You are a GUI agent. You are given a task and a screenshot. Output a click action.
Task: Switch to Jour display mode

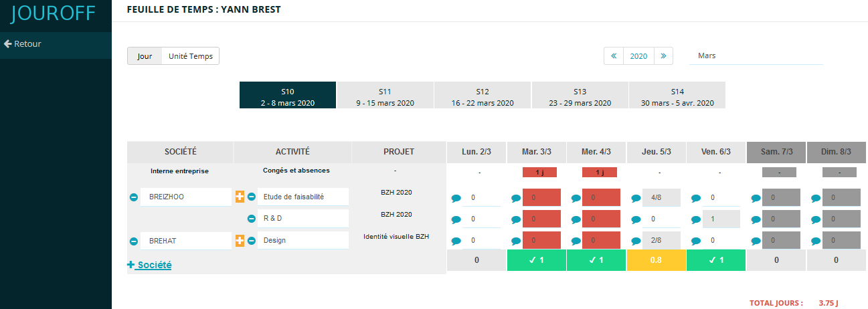click(x=145, y=56)
